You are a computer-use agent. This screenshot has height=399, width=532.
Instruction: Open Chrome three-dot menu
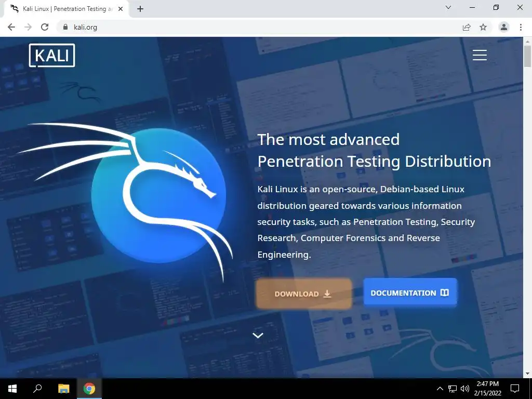[x=521, y=27]
